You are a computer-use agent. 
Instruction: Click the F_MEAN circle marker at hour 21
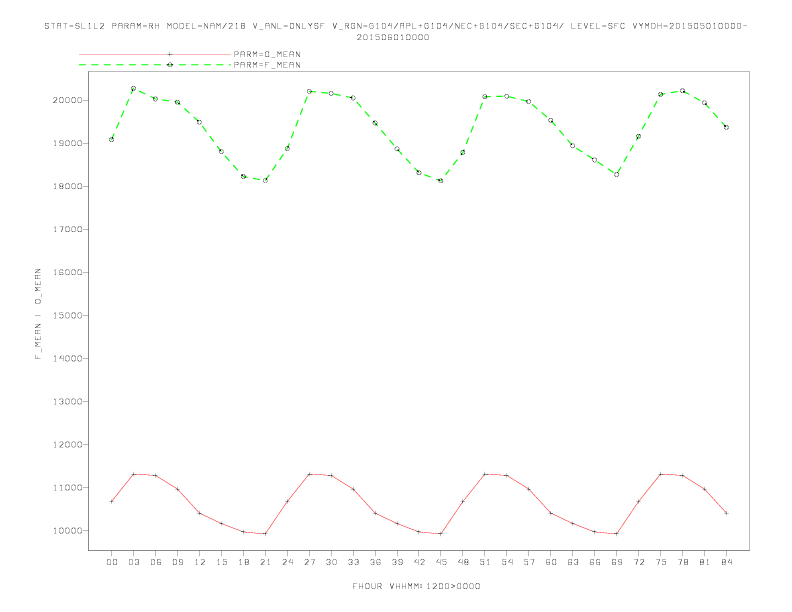coord(265,180)
